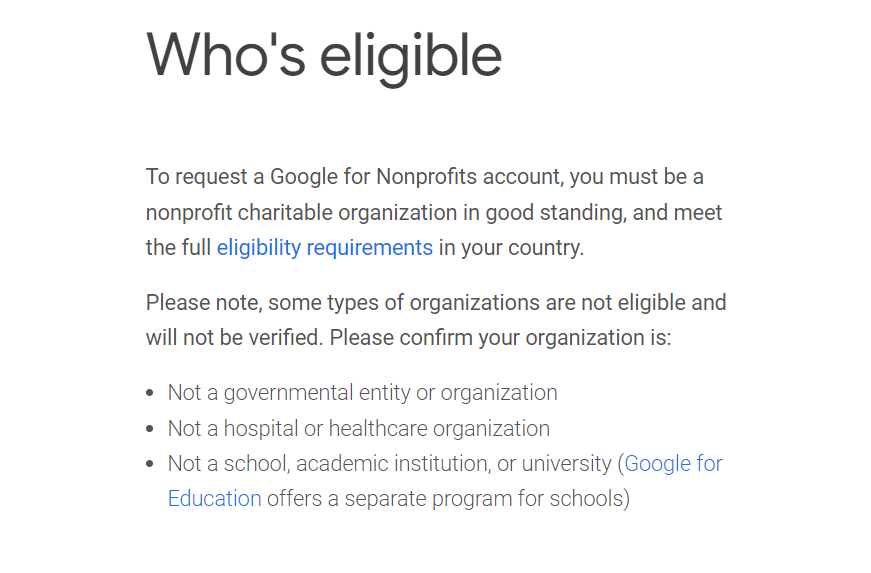Open the eligibility requirements link
This screenshot has height=573, width=871.
tap(324, 248)
